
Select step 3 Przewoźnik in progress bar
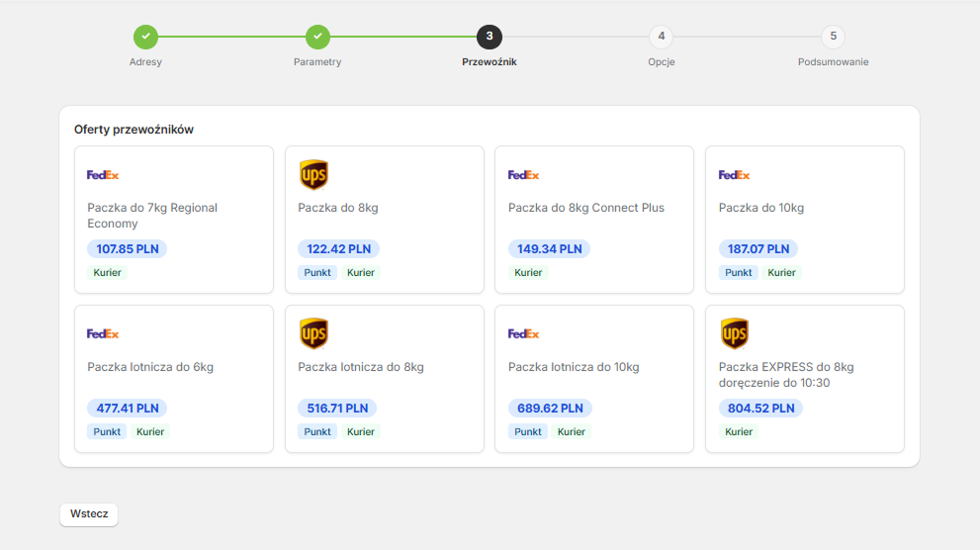coord(490,37)
